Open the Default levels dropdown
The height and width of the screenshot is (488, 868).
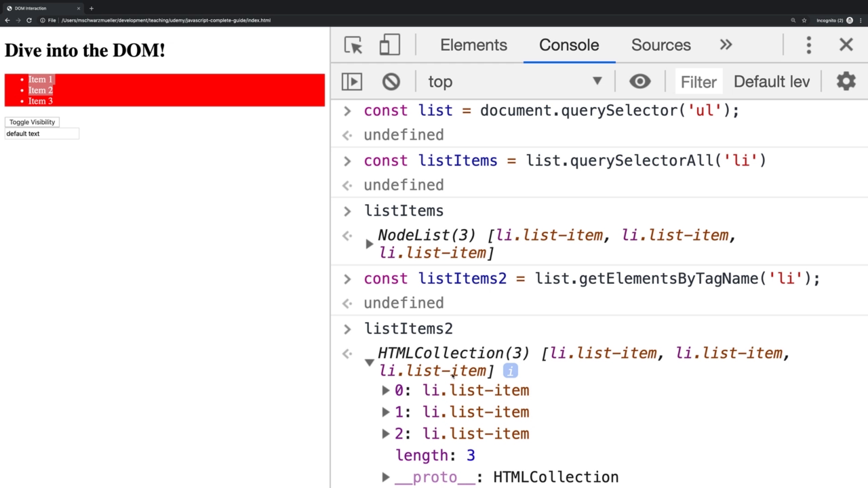coord(772,82)
